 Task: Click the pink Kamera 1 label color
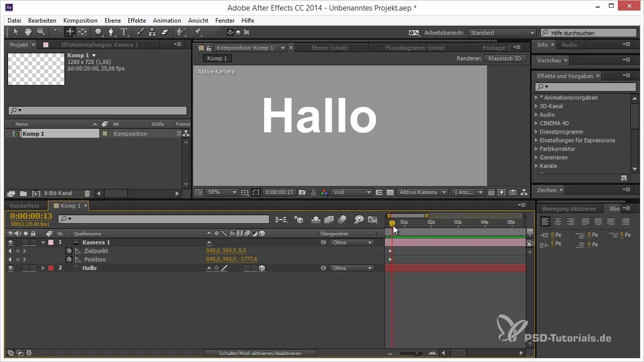pos(51,242)
